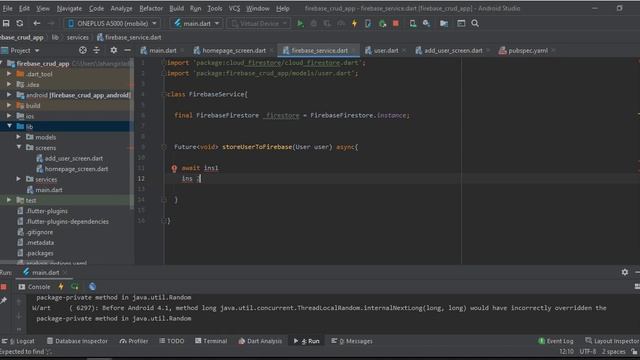Trigger Flutter Hot Reload lightning icon
Screen dimensions: 640x360
pos(354,23)
